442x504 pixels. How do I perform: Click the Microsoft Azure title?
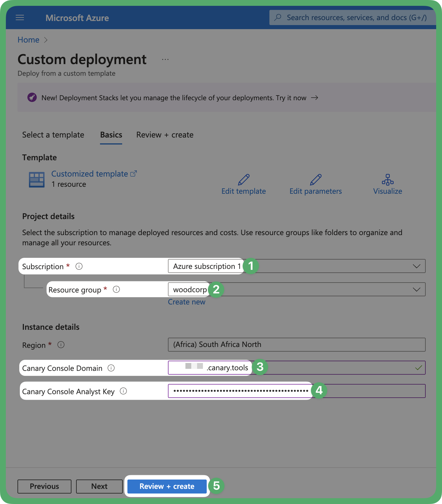pyautogui.click(x=77, y=18)
